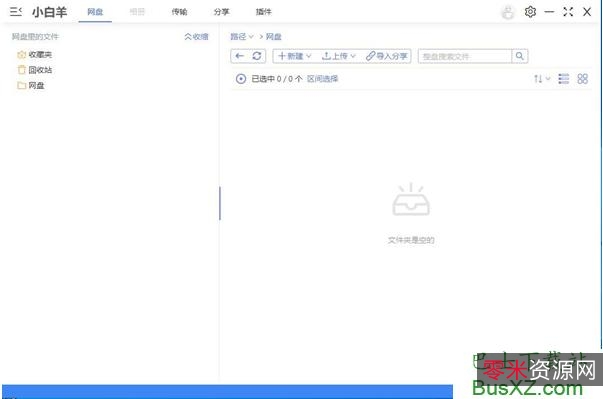Screen dimensions: 603x399
Task: Refresh the file list
Action: pyautogui.click(x=257, y=56)
